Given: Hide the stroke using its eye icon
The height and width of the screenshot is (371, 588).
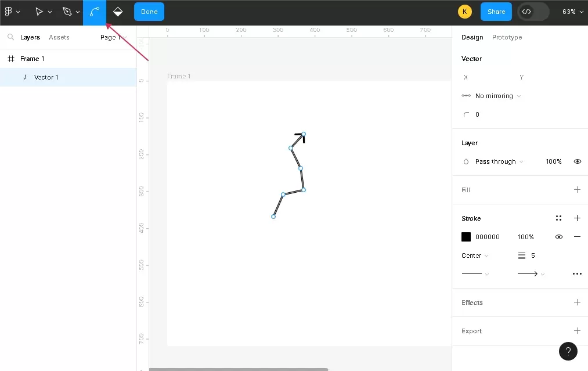Looking at the screenshot, I should (558, 237).
